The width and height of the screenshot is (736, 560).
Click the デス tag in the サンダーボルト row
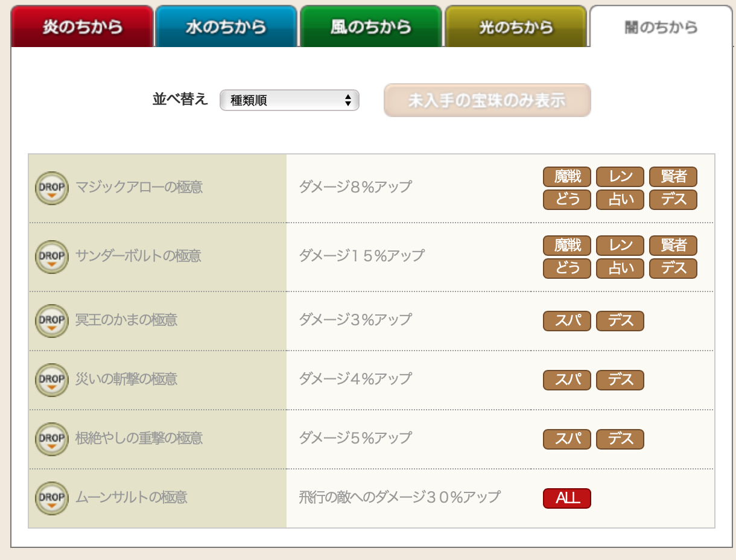point(673,269)
